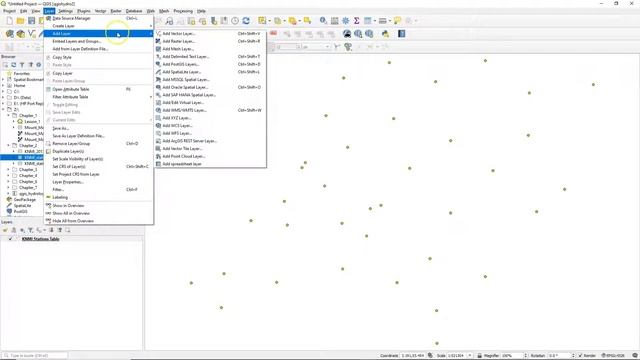
Task: Click the messages icon in status bar
Action: (x=635, y=356)
